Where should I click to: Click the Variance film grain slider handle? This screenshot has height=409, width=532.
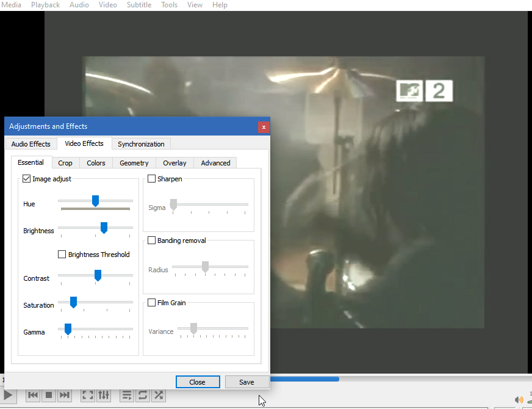[193, 328]
